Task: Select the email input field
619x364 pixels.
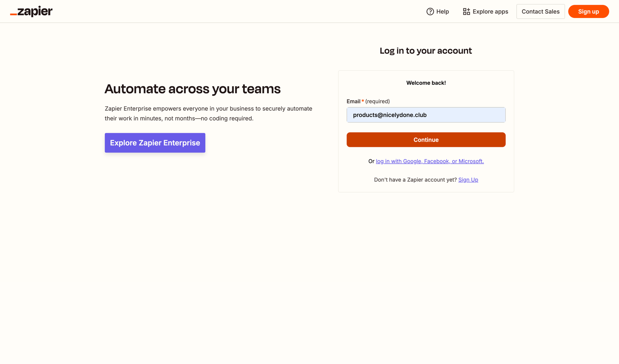Action: pyautogui.click(x=426, y=115)
